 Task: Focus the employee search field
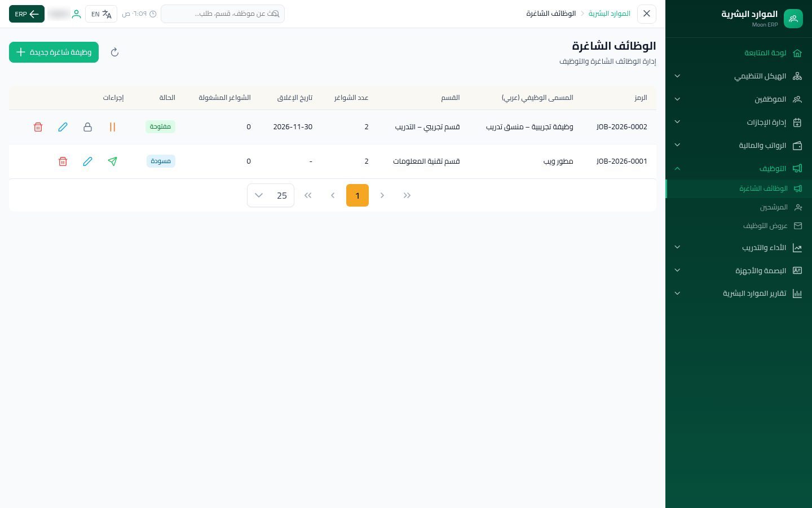tap(223, 14)
